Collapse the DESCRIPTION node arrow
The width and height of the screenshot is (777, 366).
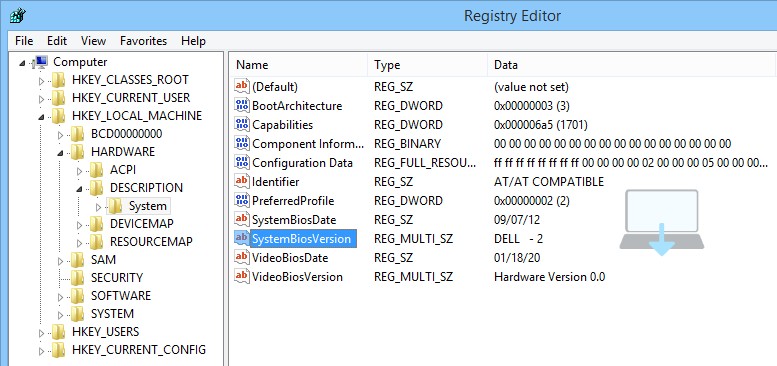79,189
